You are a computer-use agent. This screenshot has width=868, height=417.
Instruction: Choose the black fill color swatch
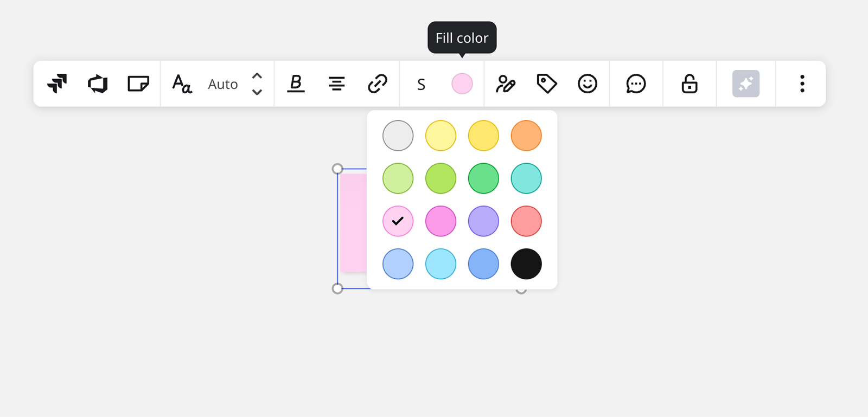tap(526, 264)
